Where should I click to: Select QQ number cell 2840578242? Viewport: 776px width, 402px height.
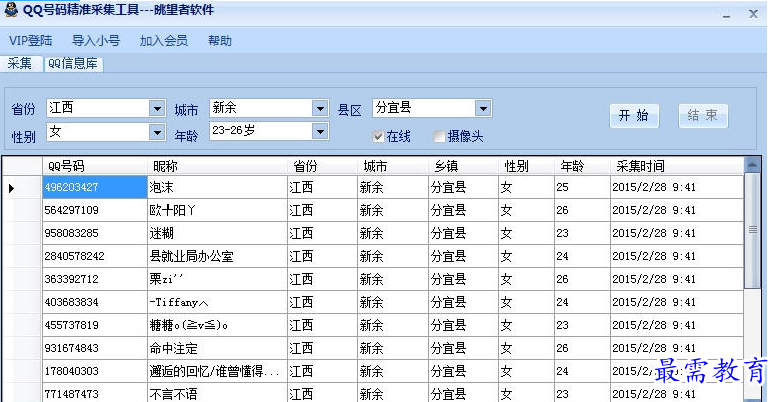tap(95, 256)
